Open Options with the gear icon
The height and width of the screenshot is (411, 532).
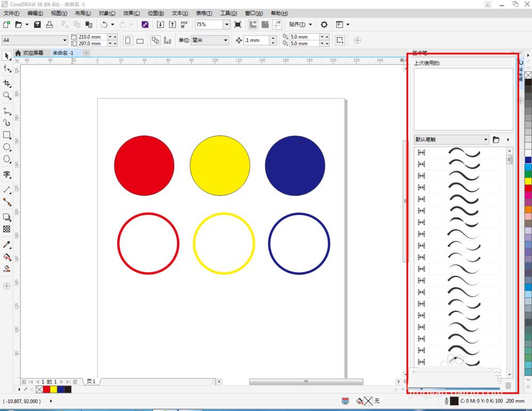324,24
